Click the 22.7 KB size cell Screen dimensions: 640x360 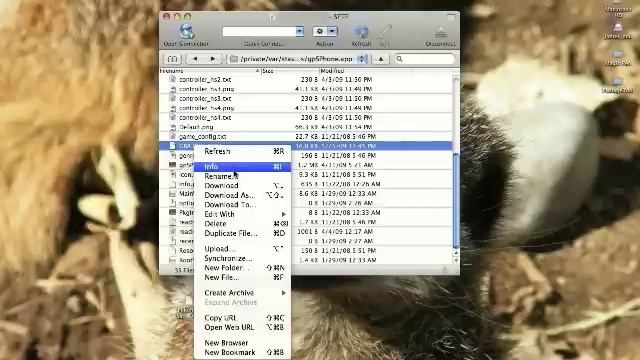pyautogui.click(x=306, y=136)
